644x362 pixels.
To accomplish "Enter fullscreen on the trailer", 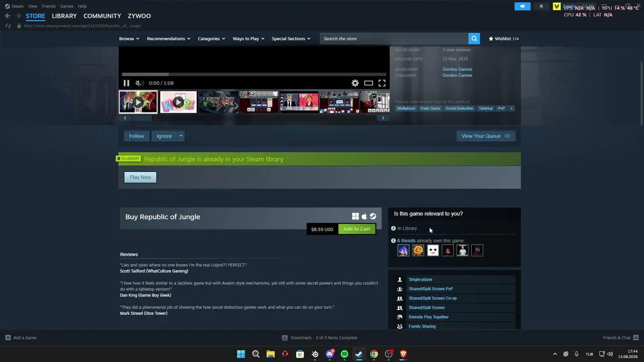I will click(382, 83).
